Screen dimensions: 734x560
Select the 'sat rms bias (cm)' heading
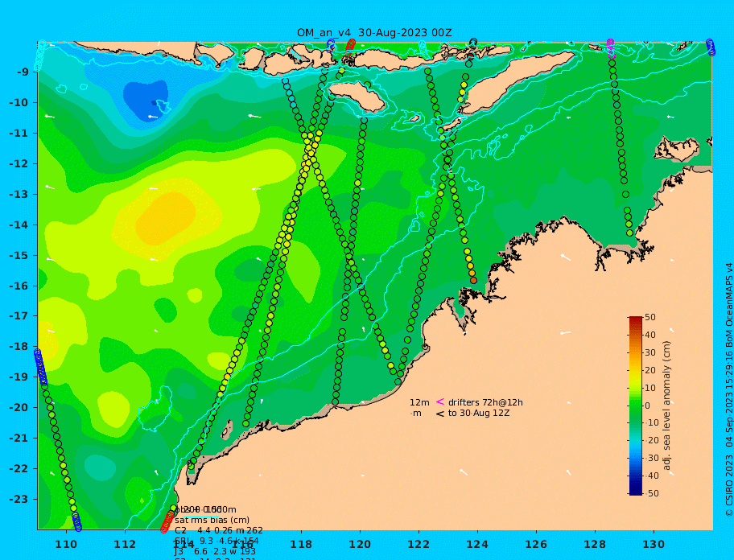click(x=212, y=520)
